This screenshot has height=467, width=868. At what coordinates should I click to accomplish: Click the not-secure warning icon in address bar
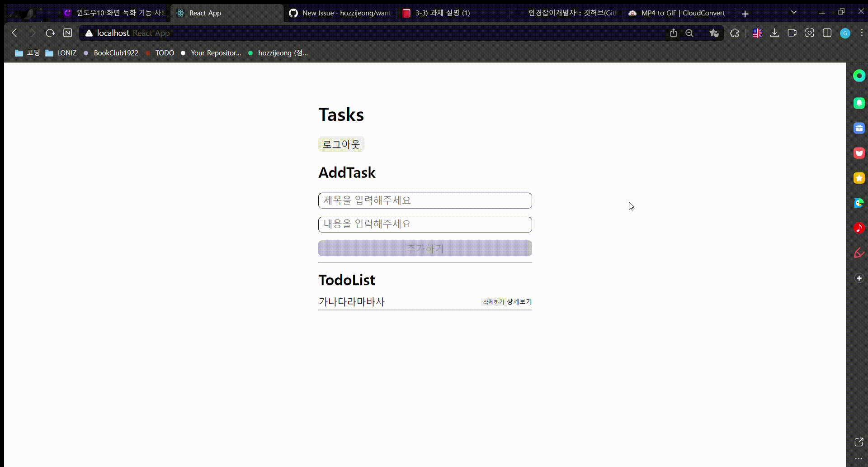pyautogui.click(x=89, y=33)
